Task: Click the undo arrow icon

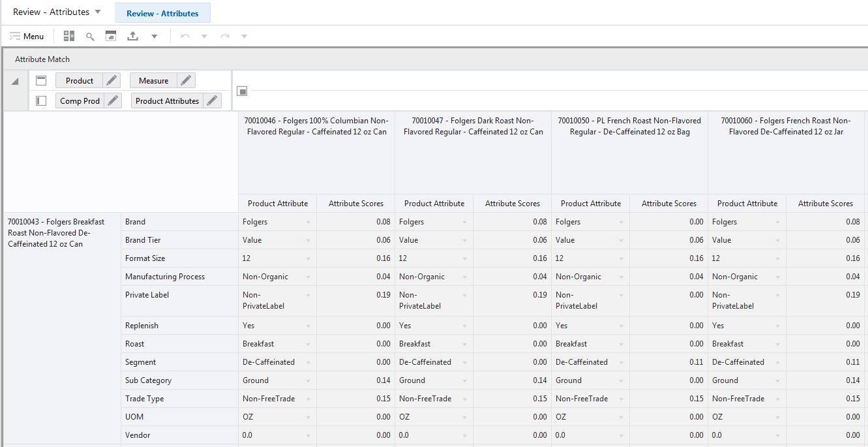Action: click(x=185, y=37)
